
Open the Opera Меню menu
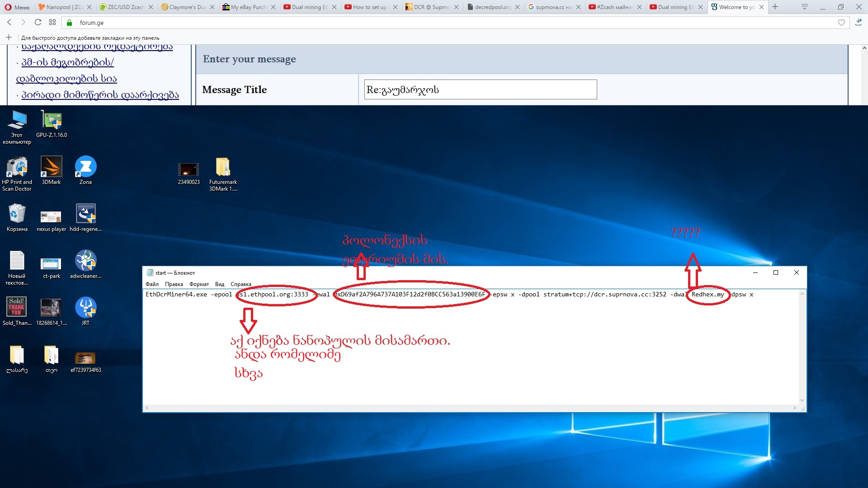click(17, 7)
